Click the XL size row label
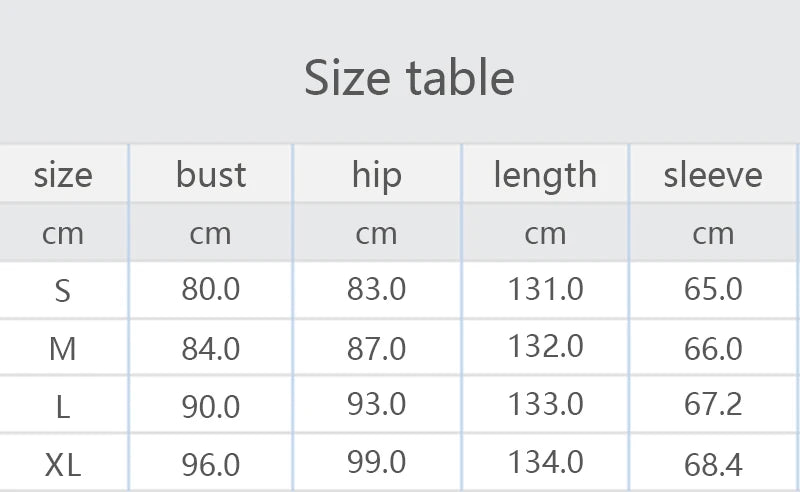Image resolution: width=800 pixels, height=492 pixels. point(63,464)
